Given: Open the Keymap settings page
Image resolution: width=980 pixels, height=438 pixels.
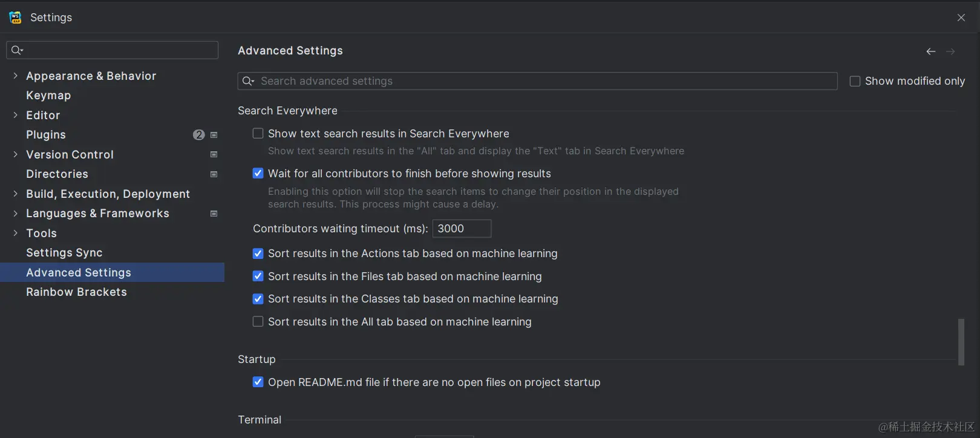Looking at the screenshot, I should pyautogui.click(x=48, y=96).
